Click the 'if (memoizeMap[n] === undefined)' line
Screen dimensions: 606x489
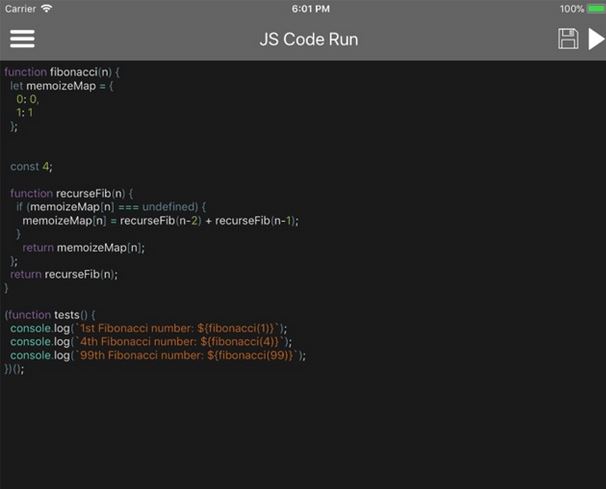coord(111,207)
